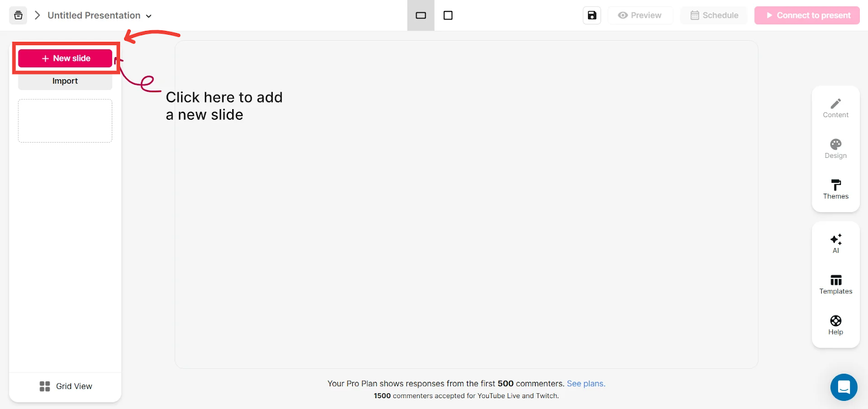The width and height of the screenshot is (868, 409).
Task: Click the Import button
Action: (65, 81)
